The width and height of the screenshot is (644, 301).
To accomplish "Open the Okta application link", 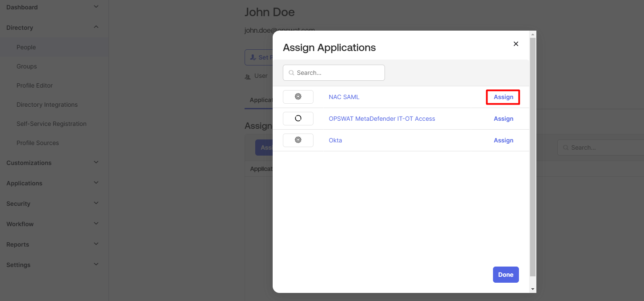I will (x=335, y=140).
